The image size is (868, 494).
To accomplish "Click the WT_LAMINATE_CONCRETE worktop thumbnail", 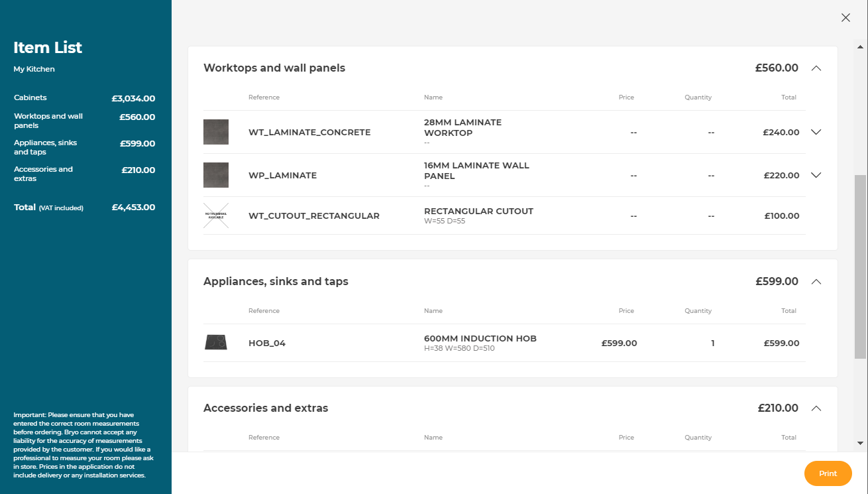I will pos(215,131).
